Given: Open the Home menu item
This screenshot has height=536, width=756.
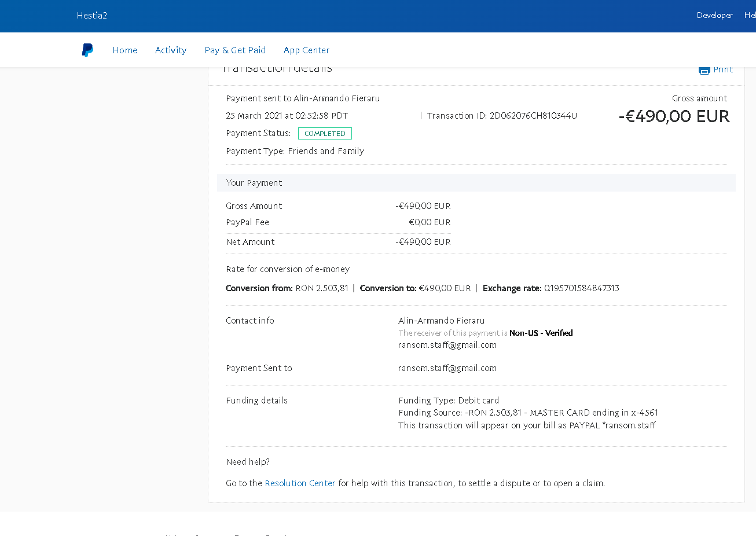Looking at the screenshot, I should click(x=125, y=50).
